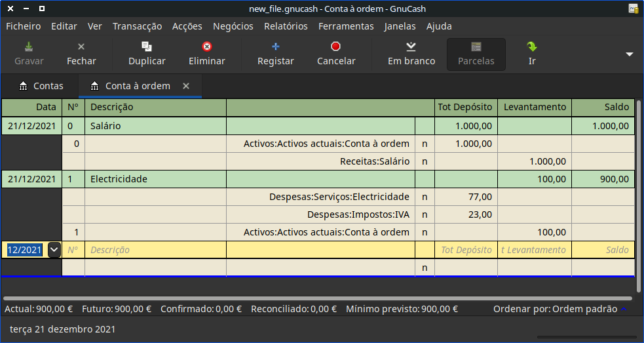This screenshot has height=343, width=644.
Task: Open the Negócios menu
Action: (x=233, y=26)
